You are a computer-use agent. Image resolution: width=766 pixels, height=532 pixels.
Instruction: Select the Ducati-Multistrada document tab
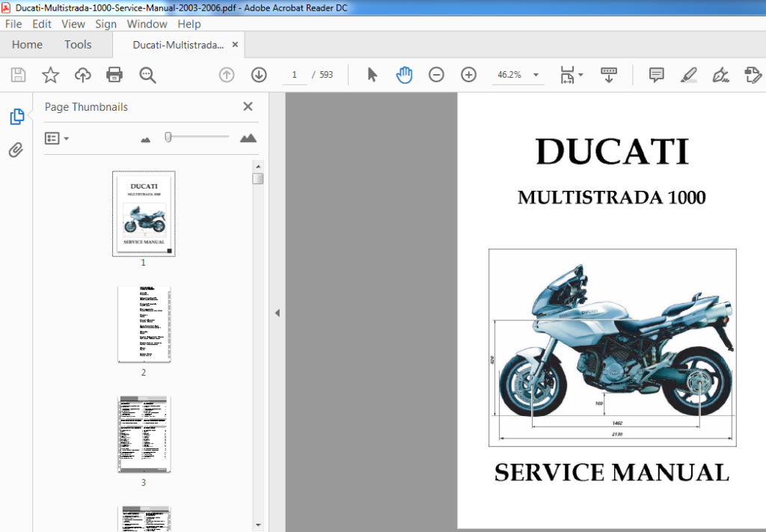178,45
